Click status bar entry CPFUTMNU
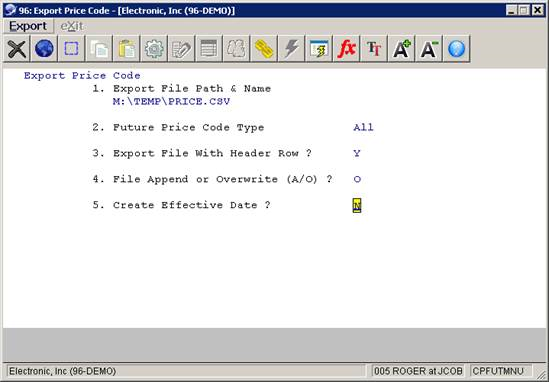 click(x=498, y=371)
